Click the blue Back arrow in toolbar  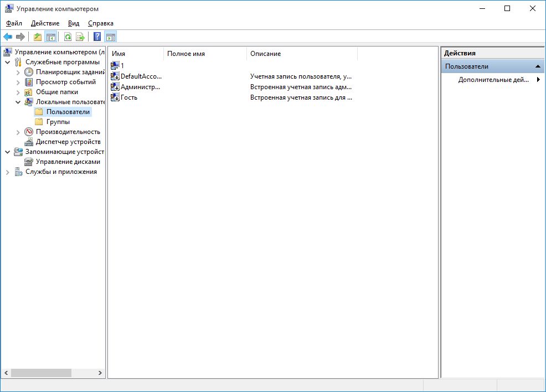pyautogui.click(x=8, y=37)
